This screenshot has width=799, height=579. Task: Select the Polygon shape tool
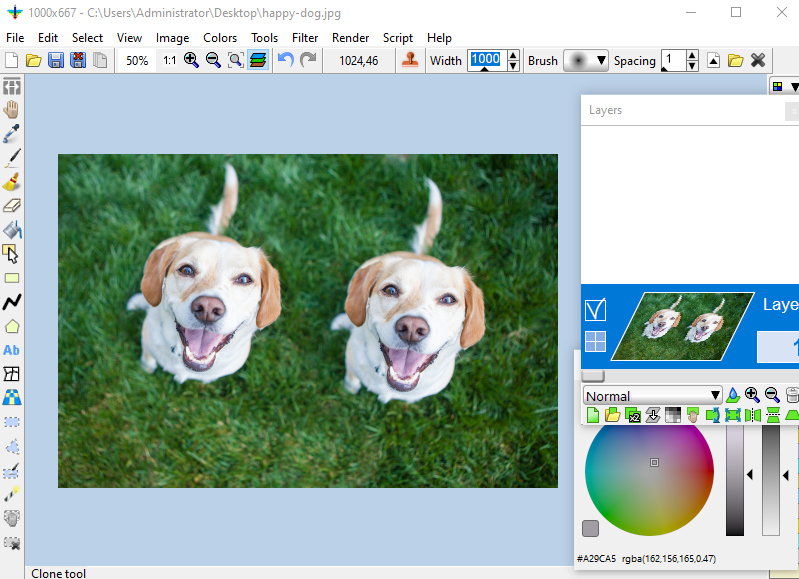click(x=12, y=326)
